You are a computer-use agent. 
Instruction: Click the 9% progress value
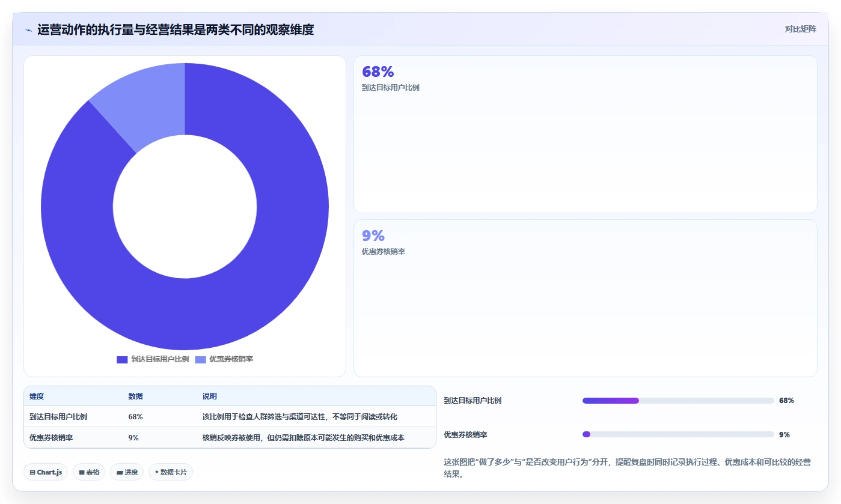[x=784, y=434]
